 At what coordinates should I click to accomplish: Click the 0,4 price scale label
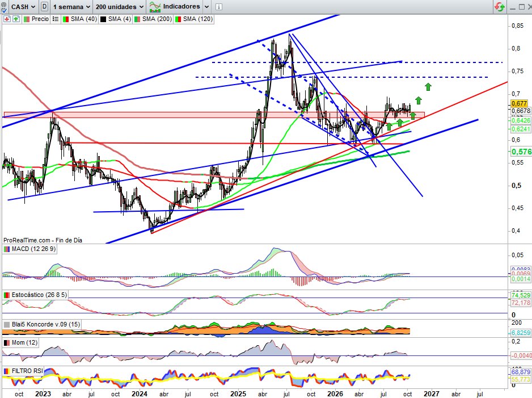point(516,231)
